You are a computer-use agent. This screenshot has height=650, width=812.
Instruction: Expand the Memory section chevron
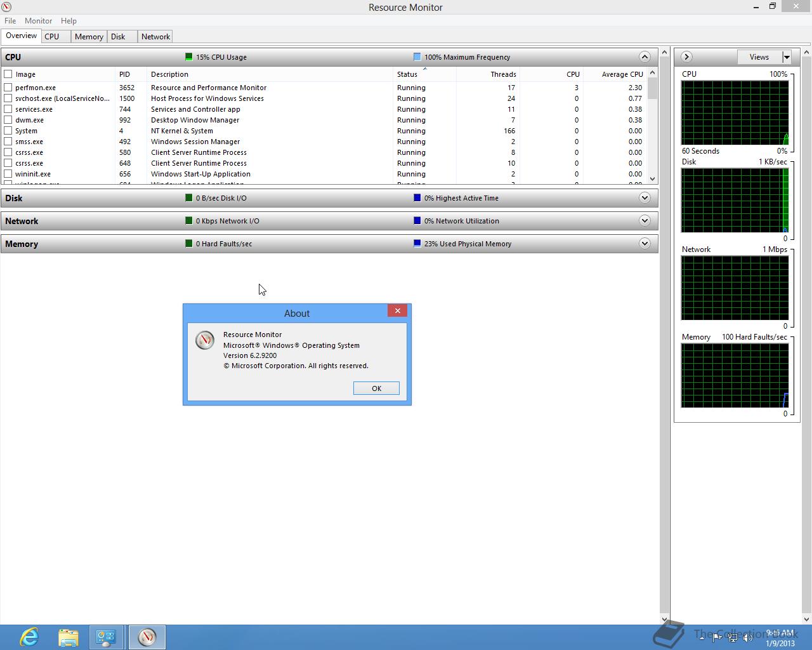pyautogui.click(x=645, y=243)
